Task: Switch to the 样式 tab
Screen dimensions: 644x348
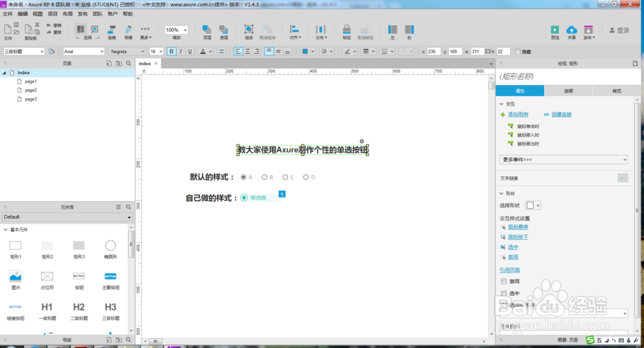Action: coord(616,91)
